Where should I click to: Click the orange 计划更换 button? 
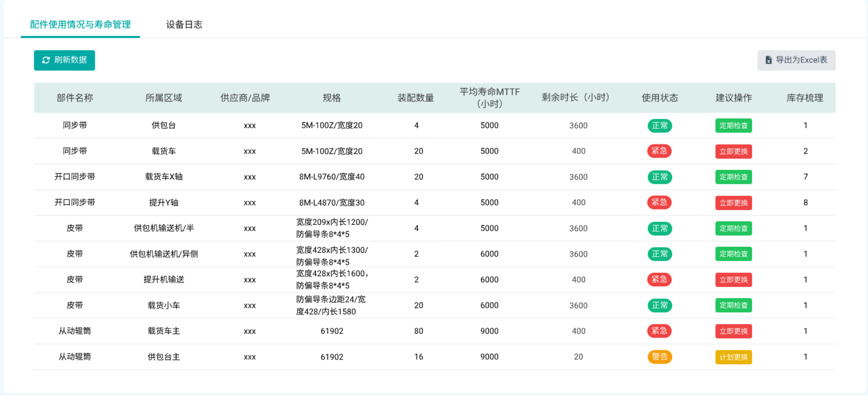pyautogui.click(x=733, y=357)
